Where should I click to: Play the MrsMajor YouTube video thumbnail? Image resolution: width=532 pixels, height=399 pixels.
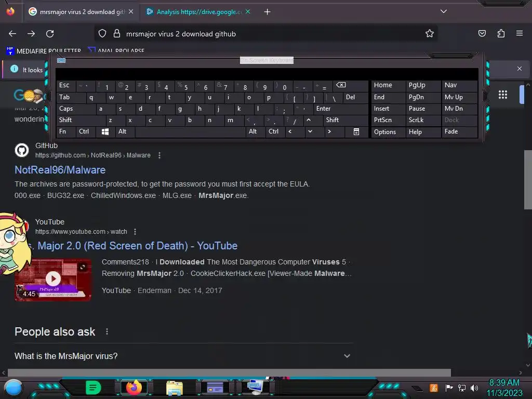point(54,279)
